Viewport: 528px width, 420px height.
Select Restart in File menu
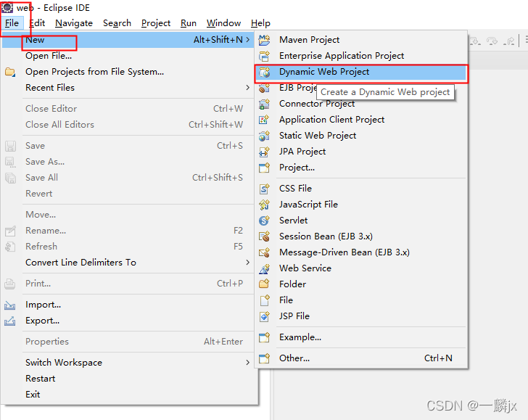pyautogui.click(x=128, y=379)
